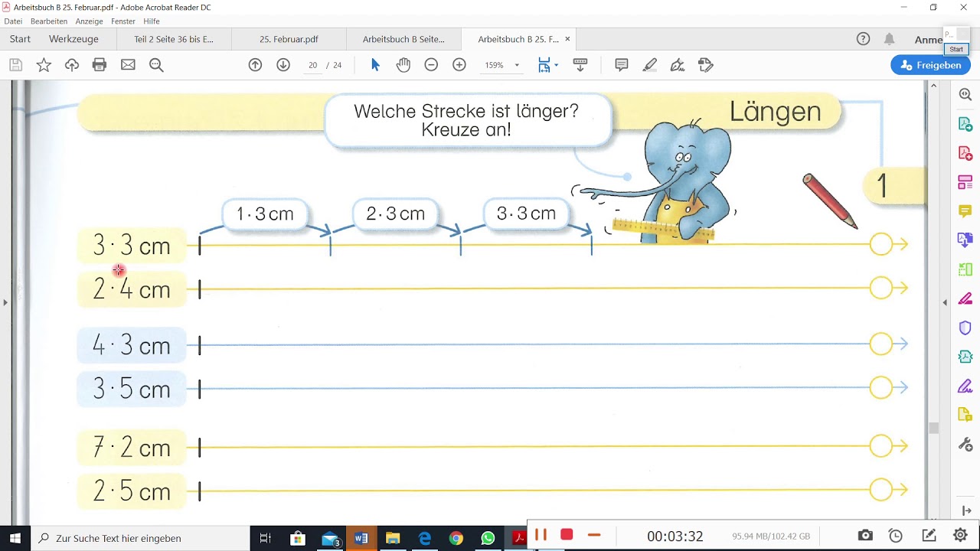Select the arrow Selection tool

coord(375,65)
